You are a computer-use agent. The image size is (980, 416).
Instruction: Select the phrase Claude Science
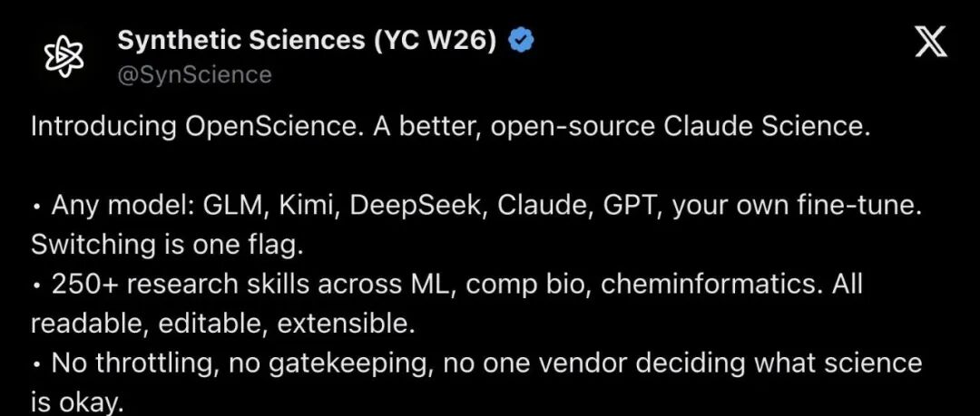tap(766, 126)
